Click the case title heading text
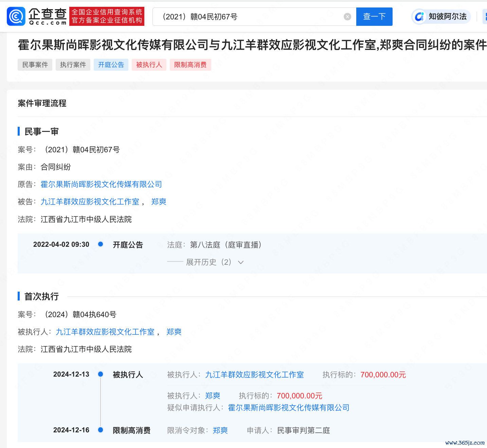 click(252, 45)
